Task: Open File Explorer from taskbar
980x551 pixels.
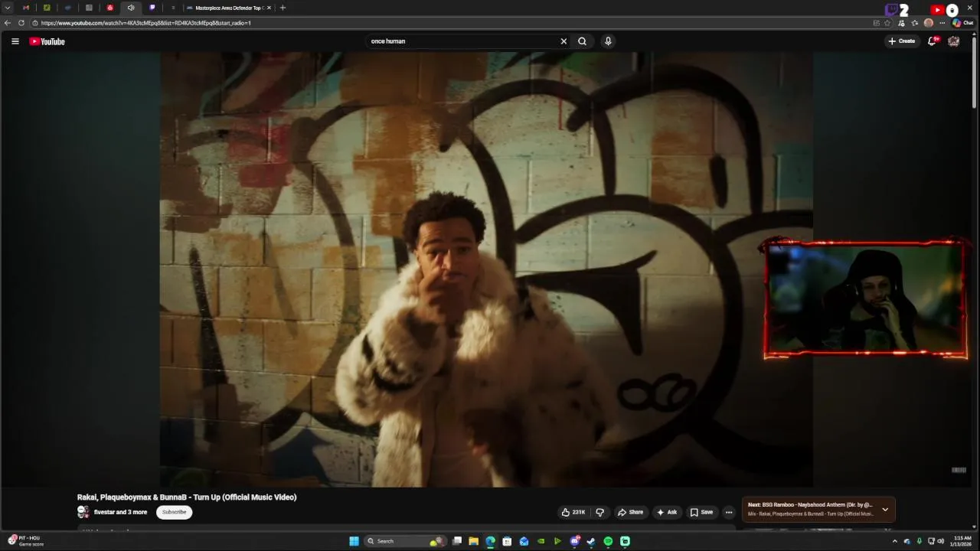Action: (x=474, y=541)
